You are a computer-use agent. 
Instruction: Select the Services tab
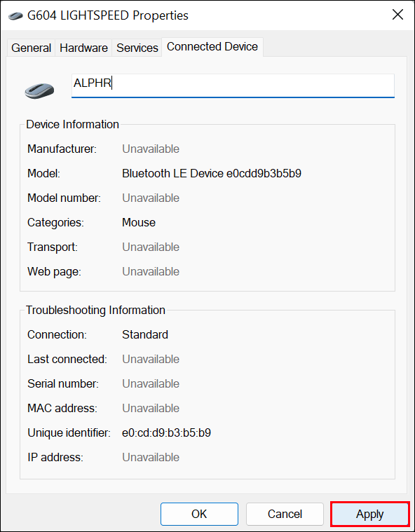(137, 48)
